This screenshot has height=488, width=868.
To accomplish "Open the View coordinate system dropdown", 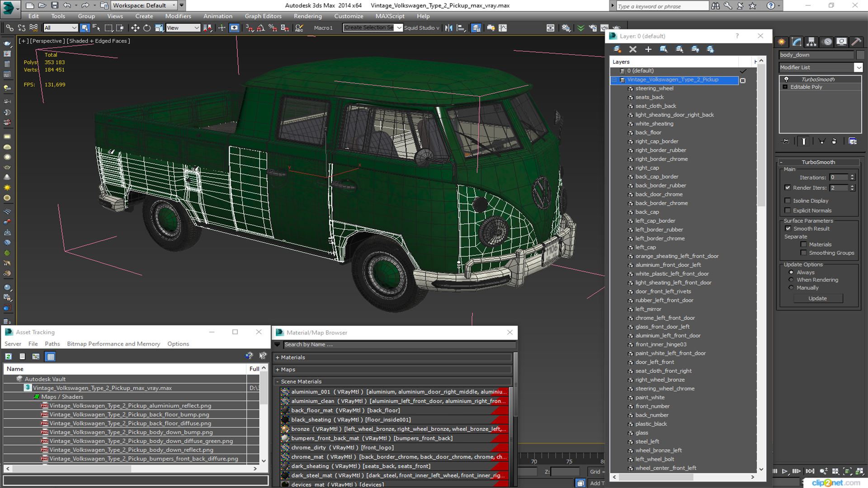I will [x=183, y=28].
